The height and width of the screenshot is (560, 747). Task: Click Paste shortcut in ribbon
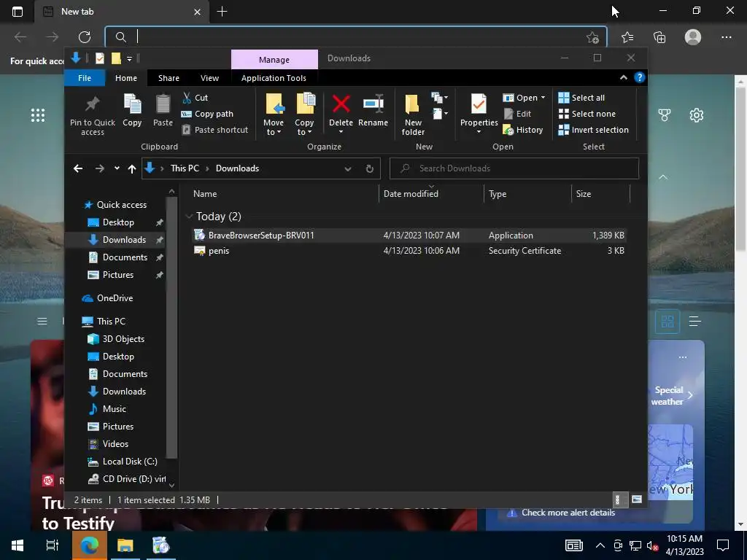tap(215, 130)
